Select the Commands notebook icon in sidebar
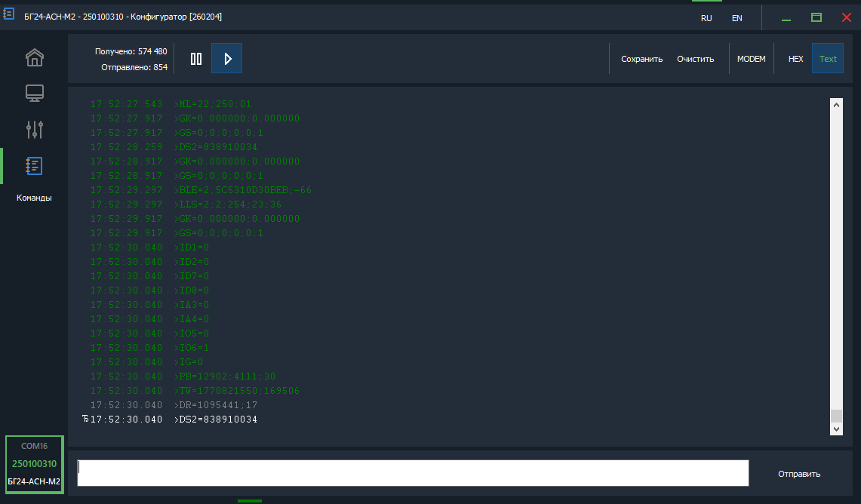This screenshot has width=861, height=504. point(35,166)
